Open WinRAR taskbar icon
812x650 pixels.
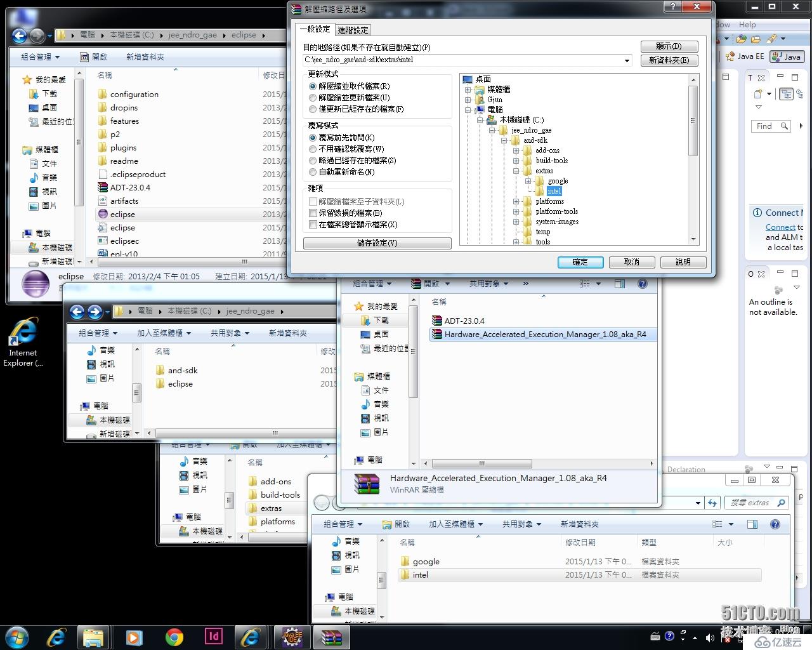tap(331, 637)
